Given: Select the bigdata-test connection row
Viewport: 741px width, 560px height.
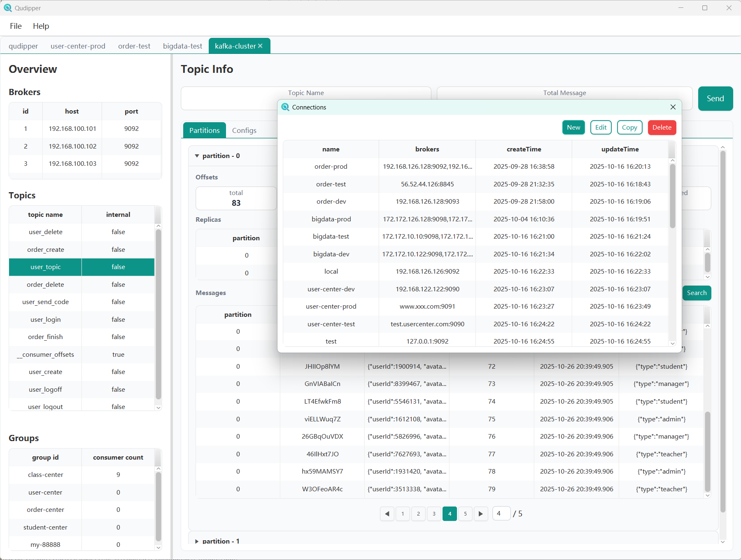Looking at the screenshot, I should click(x=331, y=236).
